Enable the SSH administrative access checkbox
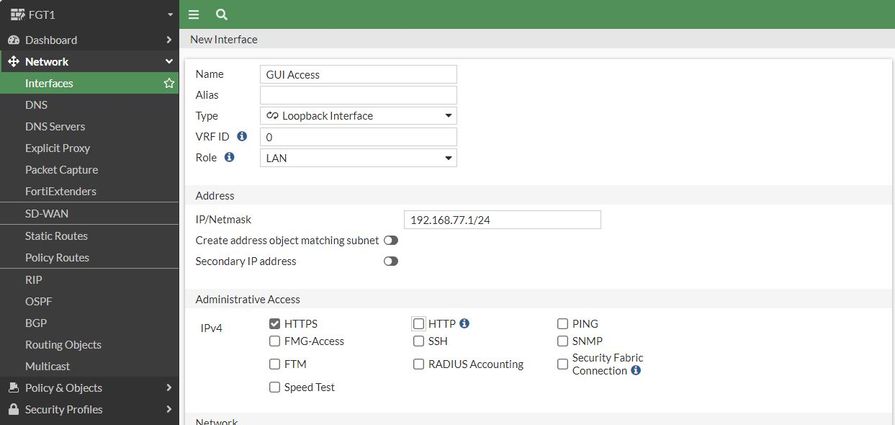The image size is (895, 425). click(419, 341)
